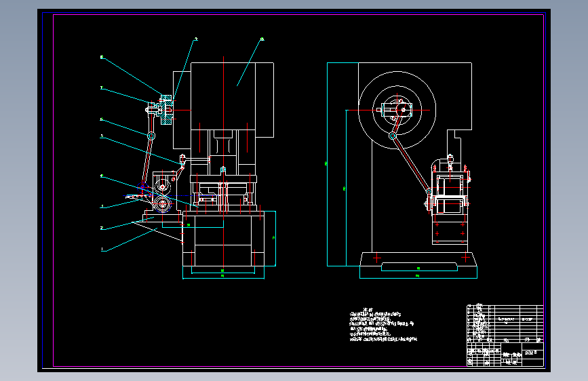The image size is (588, 381).
Task: Select the tall cyan height dimension in side view
Action: click(327, 164)
